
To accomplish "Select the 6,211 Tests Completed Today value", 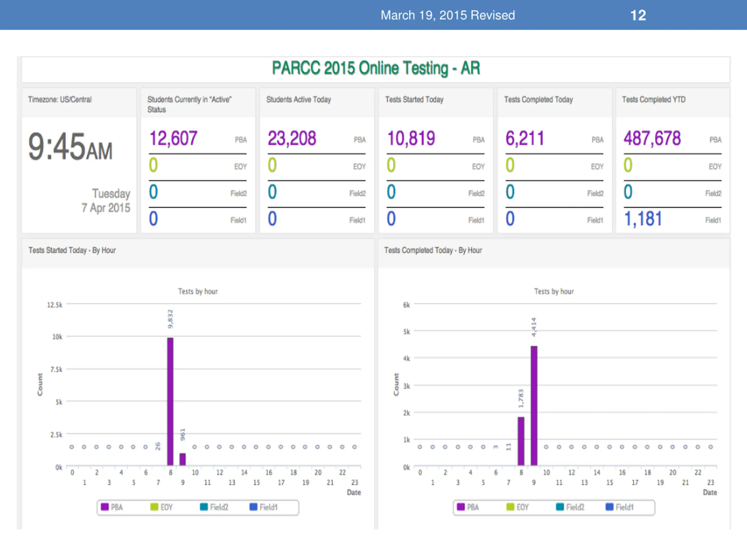I will 525,139.
